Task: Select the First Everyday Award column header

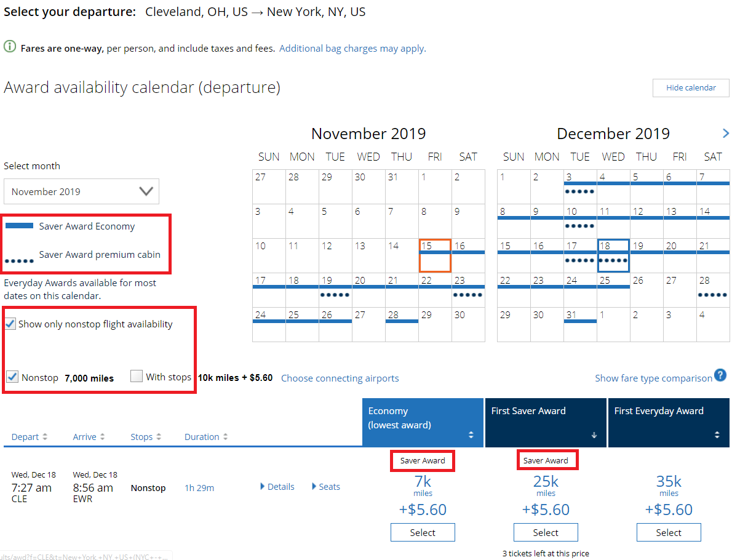Action: coord(669,422)
